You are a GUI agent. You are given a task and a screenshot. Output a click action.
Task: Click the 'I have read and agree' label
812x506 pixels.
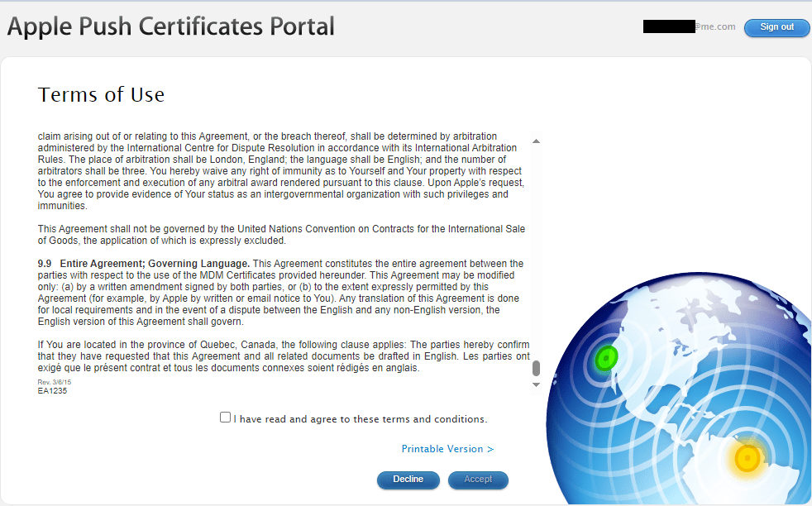click(361, 419)
